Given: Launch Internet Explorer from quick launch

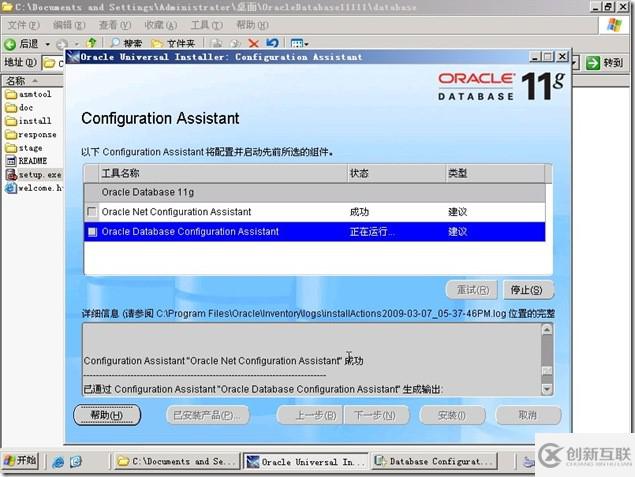Looking at the screenshot, I should 58,462.
